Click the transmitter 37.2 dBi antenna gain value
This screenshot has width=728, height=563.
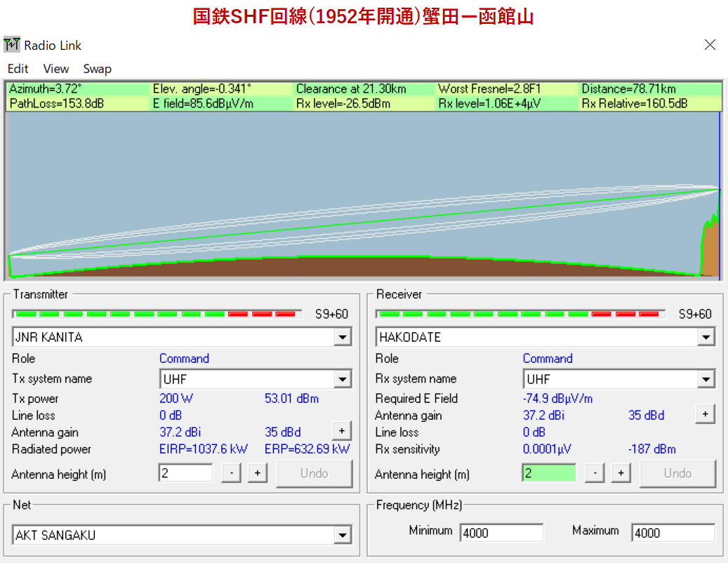(x=180, y=432)
